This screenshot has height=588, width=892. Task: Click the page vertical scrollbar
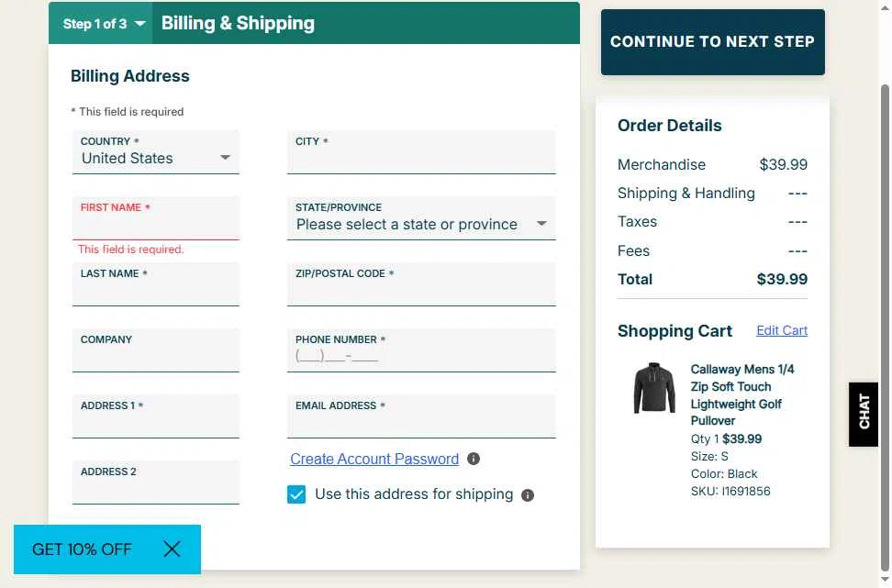pos(886,275)
